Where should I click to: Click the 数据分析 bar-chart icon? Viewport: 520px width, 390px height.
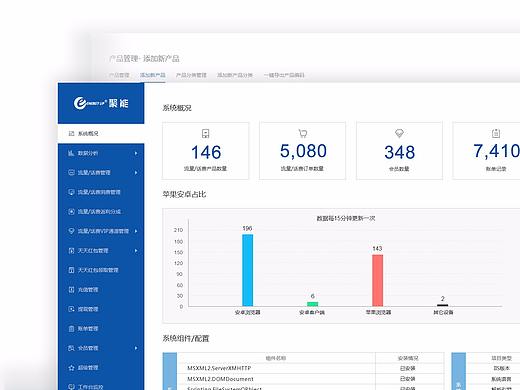(x=71, y=153)
